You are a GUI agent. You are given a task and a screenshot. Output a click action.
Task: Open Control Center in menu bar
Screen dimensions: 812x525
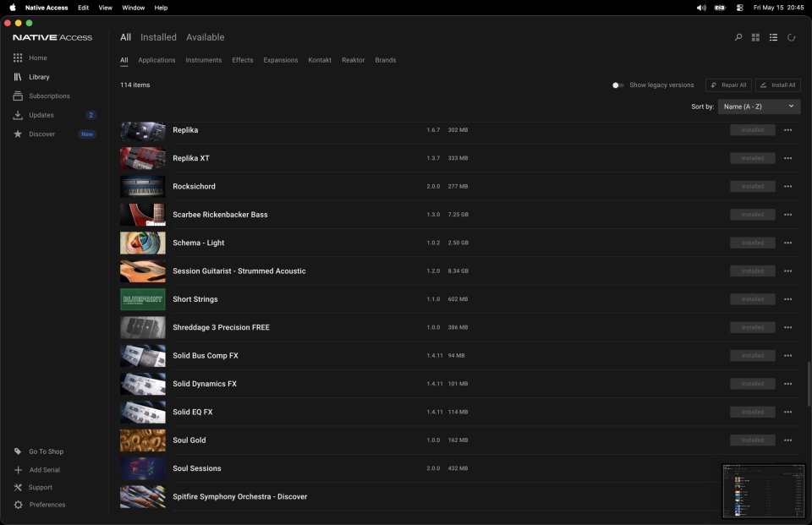tap(739, 8)
